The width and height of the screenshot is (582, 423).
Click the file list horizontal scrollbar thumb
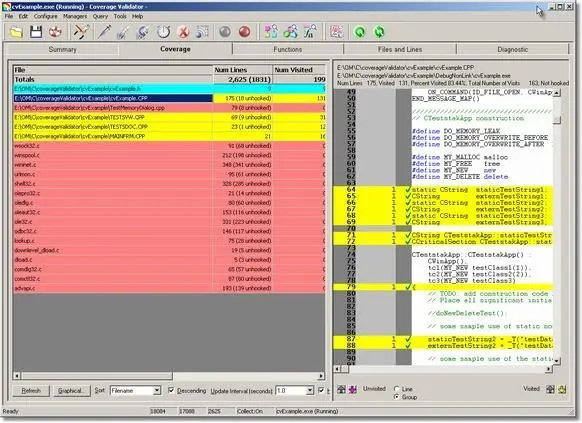97,376
